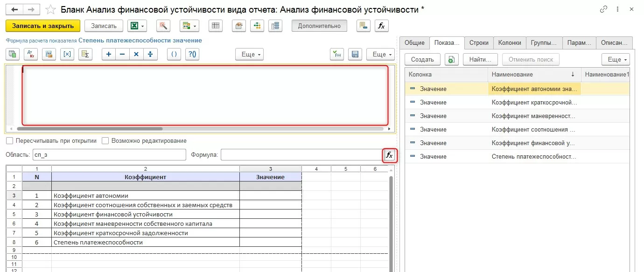Click the list-tree icon left of Дополнительно

point(276,26)
